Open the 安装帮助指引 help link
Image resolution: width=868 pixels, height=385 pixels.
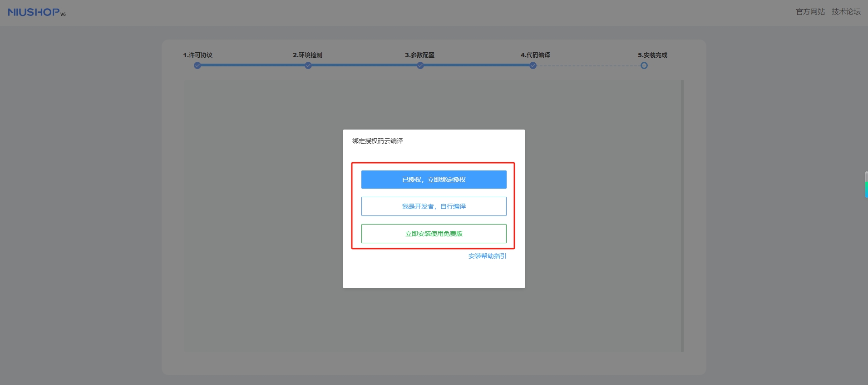[x=487, y=256]
